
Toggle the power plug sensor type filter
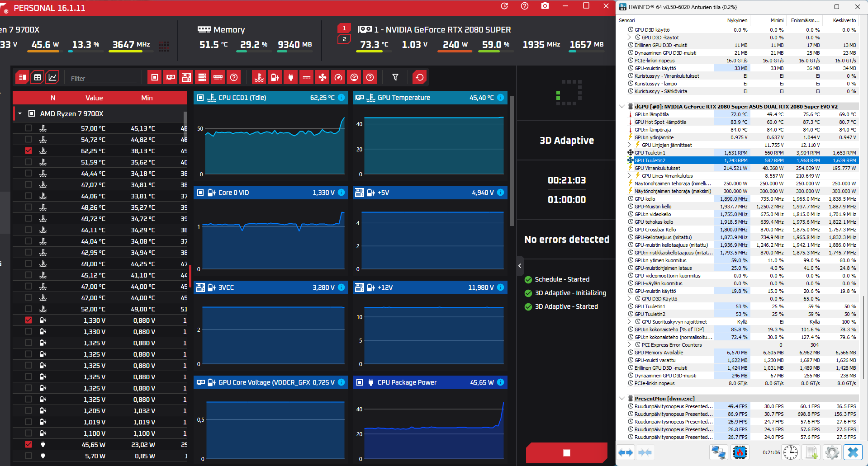pos(291,77)
